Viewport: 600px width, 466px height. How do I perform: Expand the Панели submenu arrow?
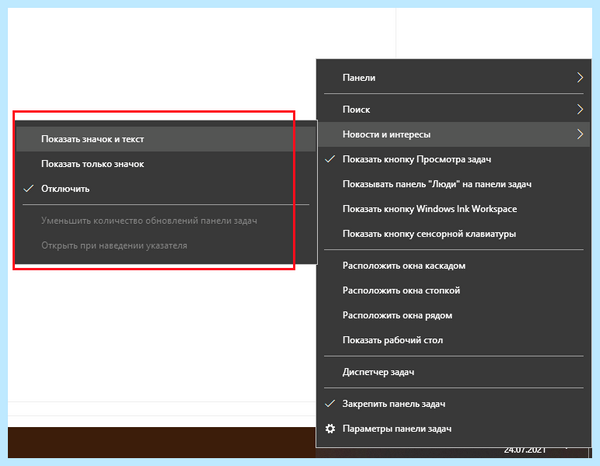(x=580, y=78)
